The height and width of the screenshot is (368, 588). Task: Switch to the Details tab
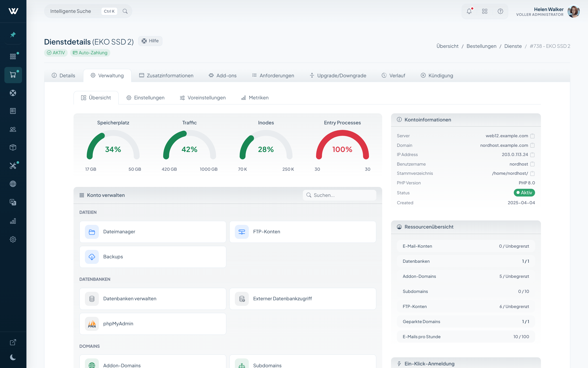(63, 75)
